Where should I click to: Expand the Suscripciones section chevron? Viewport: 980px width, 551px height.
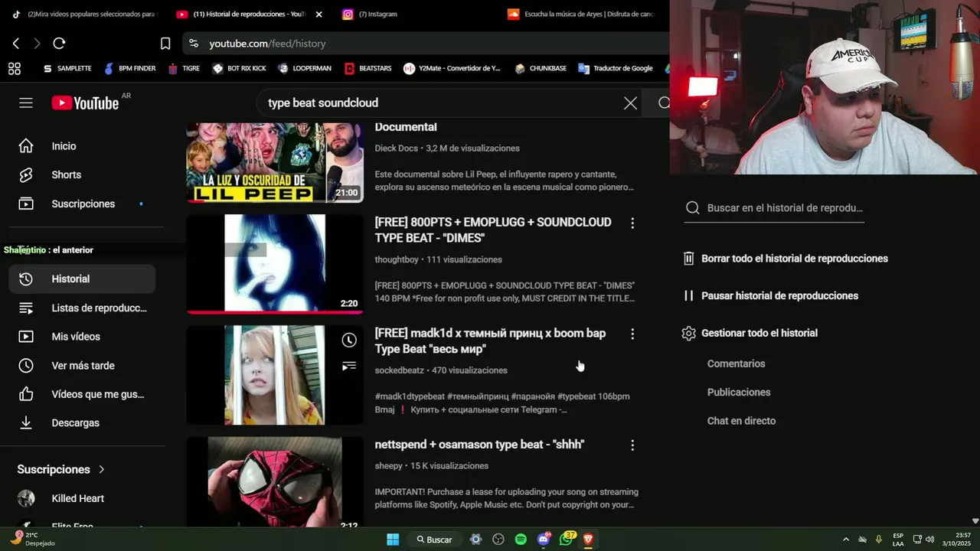click(x=101, y=469)
